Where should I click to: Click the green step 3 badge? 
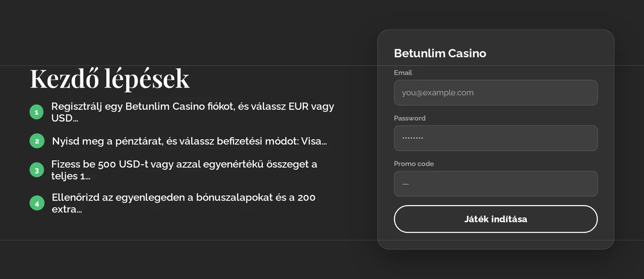37,170
